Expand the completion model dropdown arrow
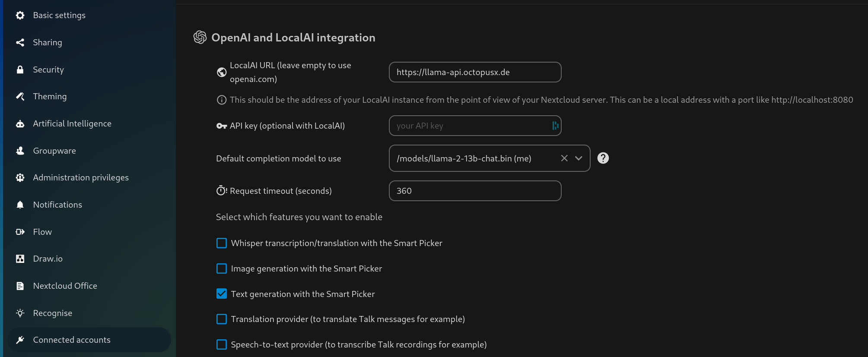Image resolution: width=868 pixels, height=357 pixels. click(x=579, y=158)
